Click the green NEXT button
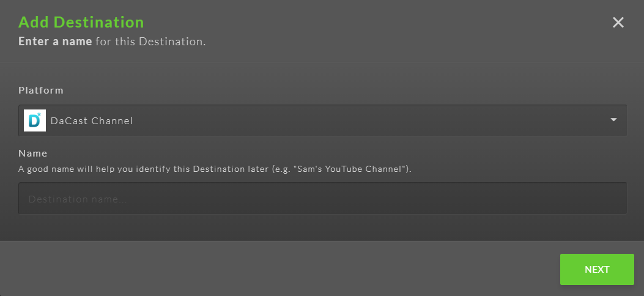Viewport: 644px width, 296px height. [x=597, y=269]
